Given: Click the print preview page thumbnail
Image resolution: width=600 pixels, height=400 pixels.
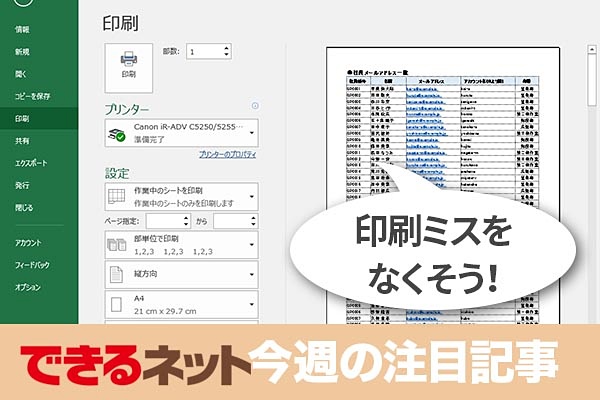Looking at the screenshot, I should pyautogui.click(x=443, y=185).
